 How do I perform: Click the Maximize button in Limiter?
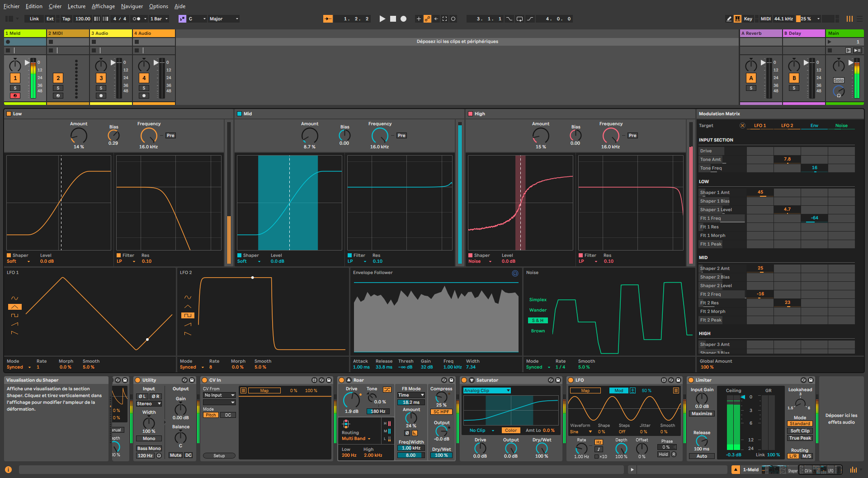[702, 414]
